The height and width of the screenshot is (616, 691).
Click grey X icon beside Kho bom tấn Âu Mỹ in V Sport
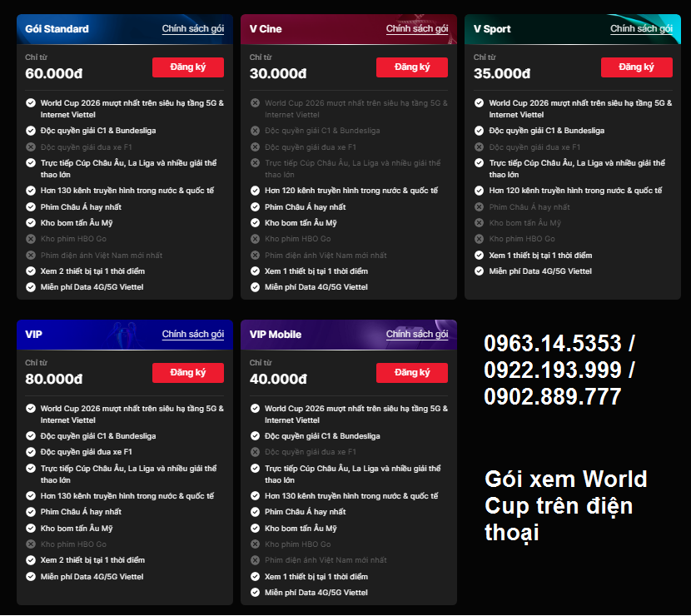tap(479, 222)
